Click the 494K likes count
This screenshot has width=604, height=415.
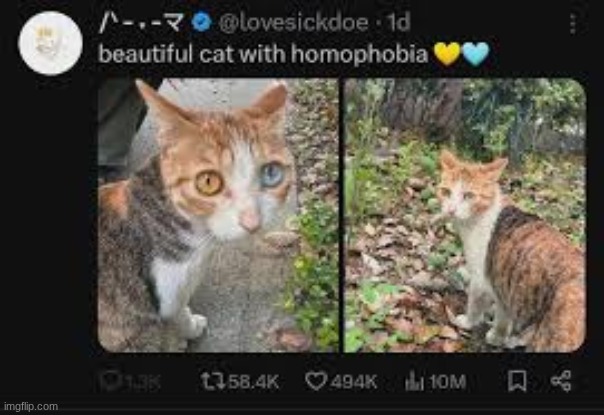click(354, 381)
